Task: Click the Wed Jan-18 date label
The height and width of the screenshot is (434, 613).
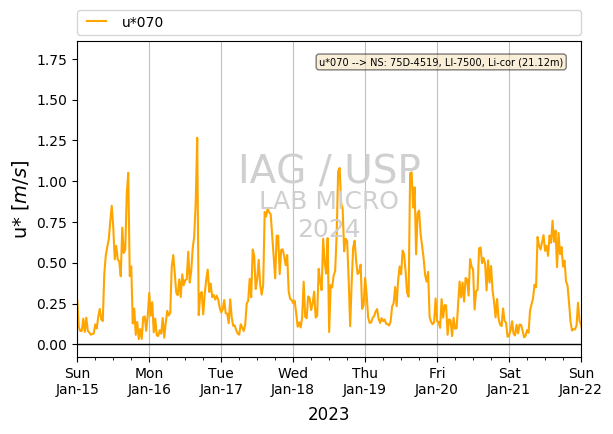Action: [293, 381]
